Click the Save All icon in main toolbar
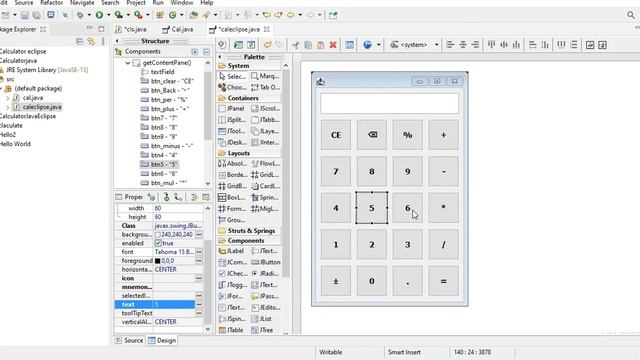The image size is (640, 360). (x=37, y=15)
